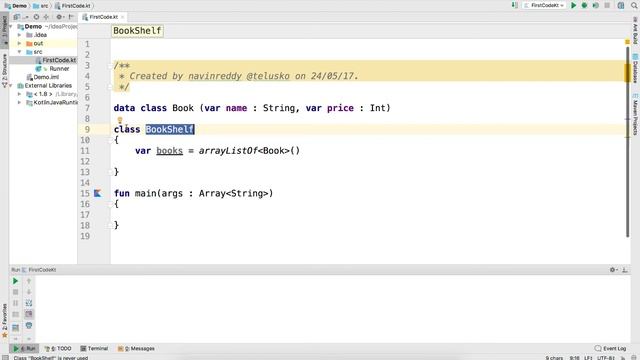Open the Database side tab

635,68
